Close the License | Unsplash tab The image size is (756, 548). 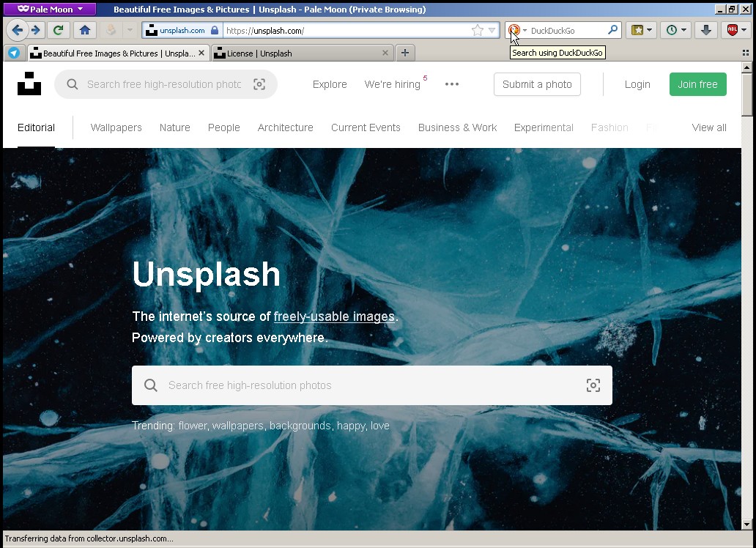385,53
